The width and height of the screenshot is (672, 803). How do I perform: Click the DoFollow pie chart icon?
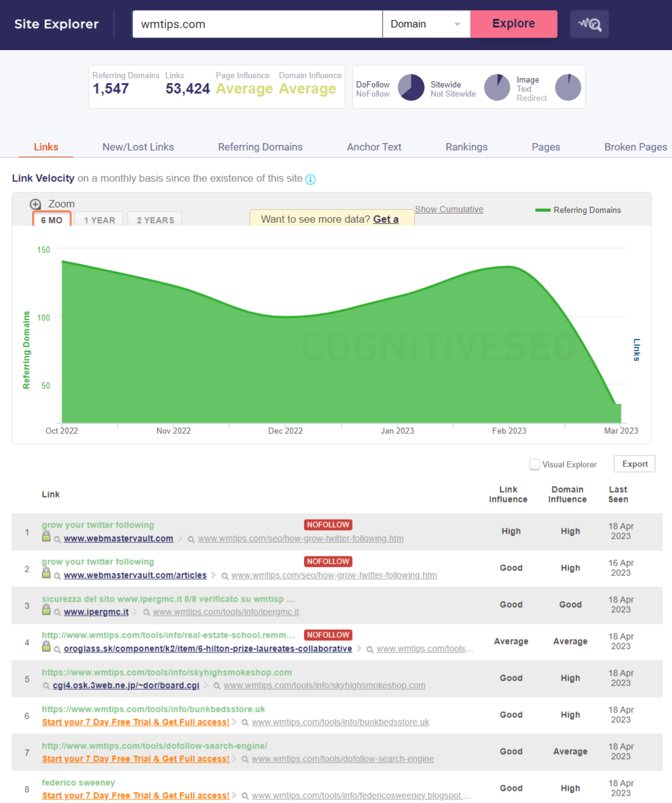tap(411, 88)
